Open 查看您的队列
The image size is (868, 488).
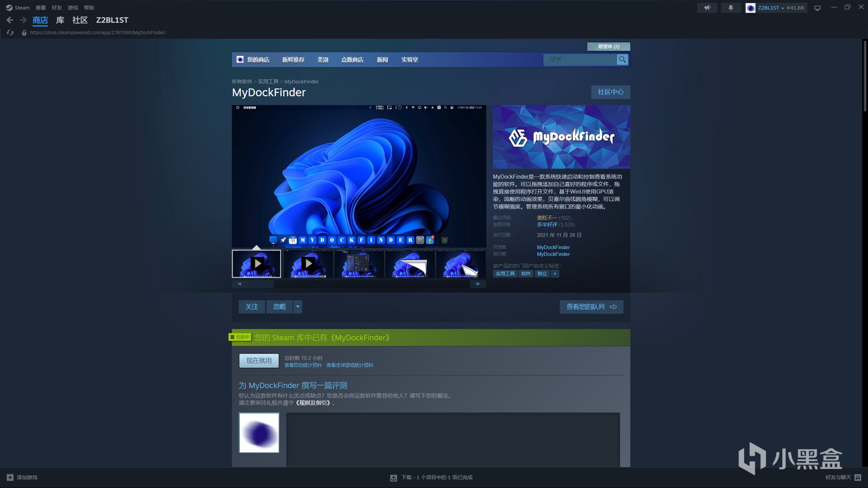pyautogui.click(x=591, y=307)
